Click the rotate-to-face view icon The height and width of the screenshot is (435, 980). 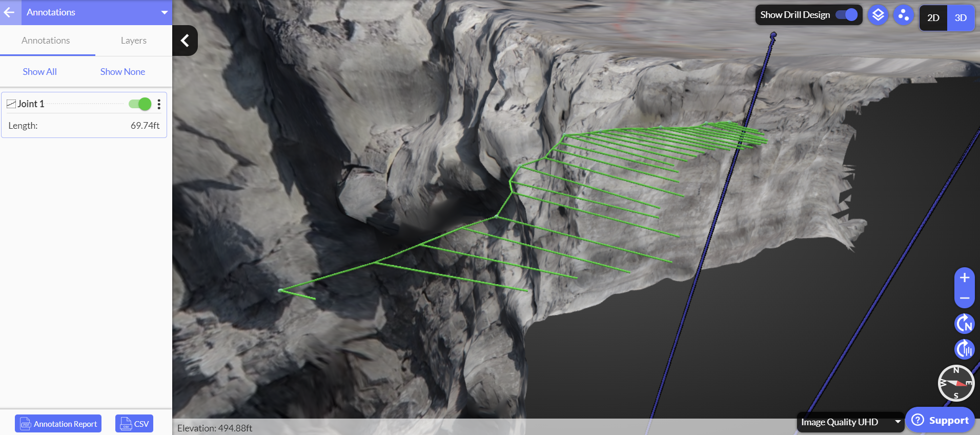[x=964, y=349]
